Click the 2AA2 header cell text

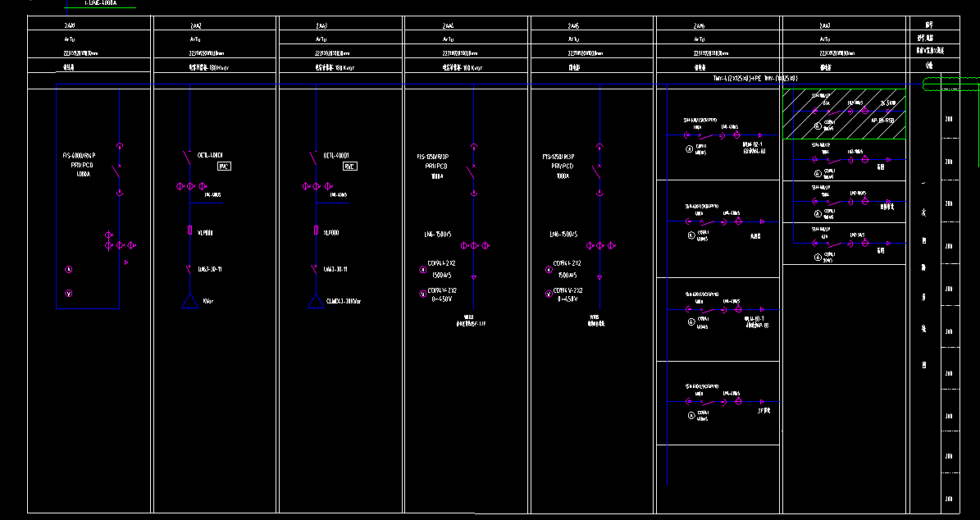click(196, 25)
